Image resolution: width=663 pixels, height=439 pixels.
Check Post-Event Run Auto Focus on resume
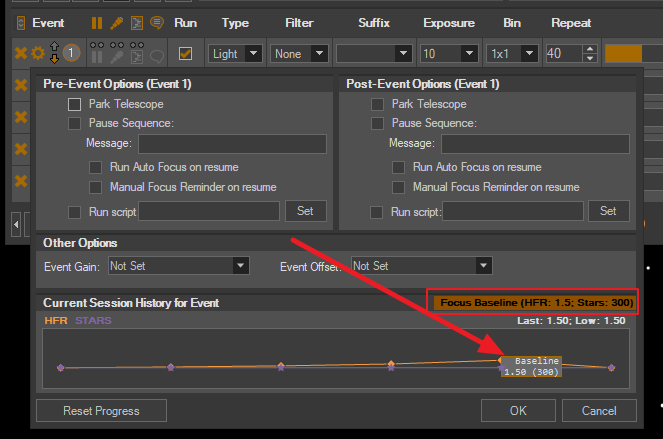398,167
